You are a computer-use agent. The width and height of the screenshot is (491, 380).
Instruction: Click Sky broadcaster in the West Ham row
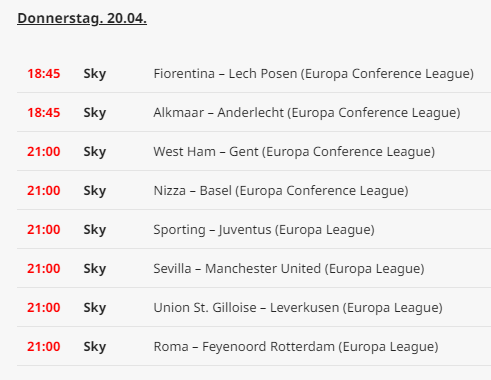tap(95, 152)
